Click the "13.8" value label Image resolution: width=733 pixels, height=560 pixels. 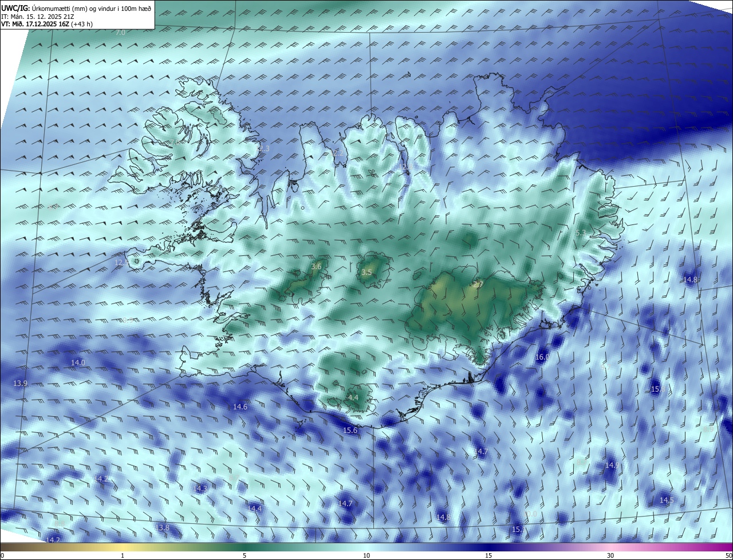coord(162,527)
